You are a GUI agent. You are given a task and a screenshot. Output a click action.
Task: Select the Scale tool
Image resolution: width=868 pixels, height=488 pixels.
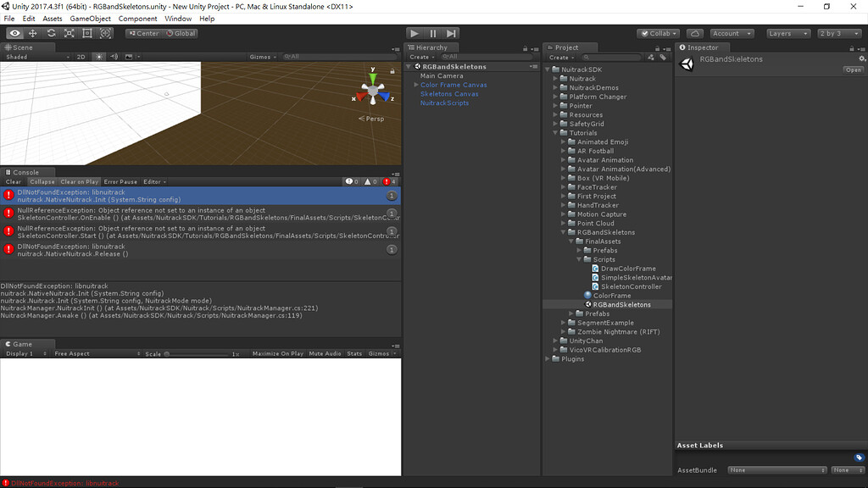pyautogui.click(x=70, y=33)
